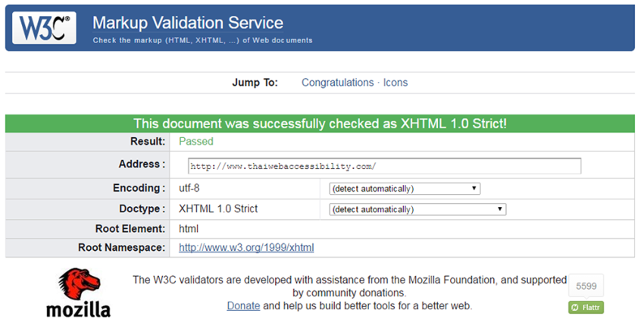Click the green Flattr button
This screenshot has width=644, height=332.
coord(586,307)
